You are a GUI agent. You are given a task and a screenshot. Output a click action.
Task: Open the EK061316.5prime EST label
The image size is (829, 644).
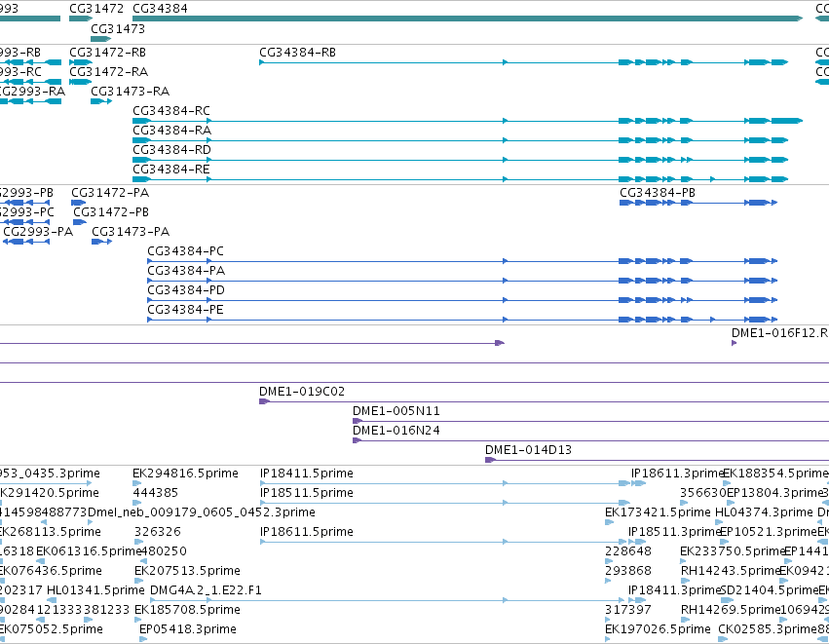[89, 551]
